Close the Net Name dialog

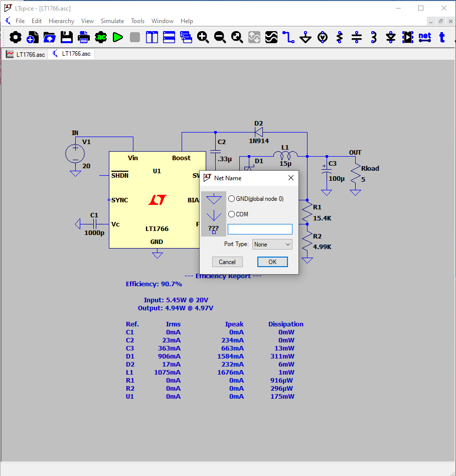click(291, 178)
